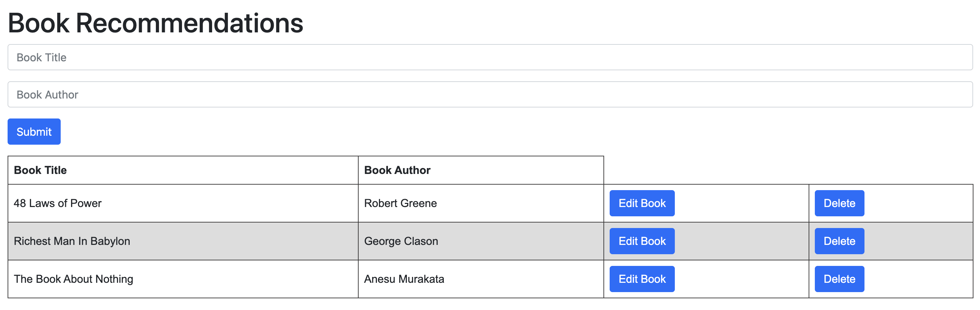Click blank header area above Delete buttons
Image resolution: width=980 pixels, height=310 pixels.
(x=890, y=170)
